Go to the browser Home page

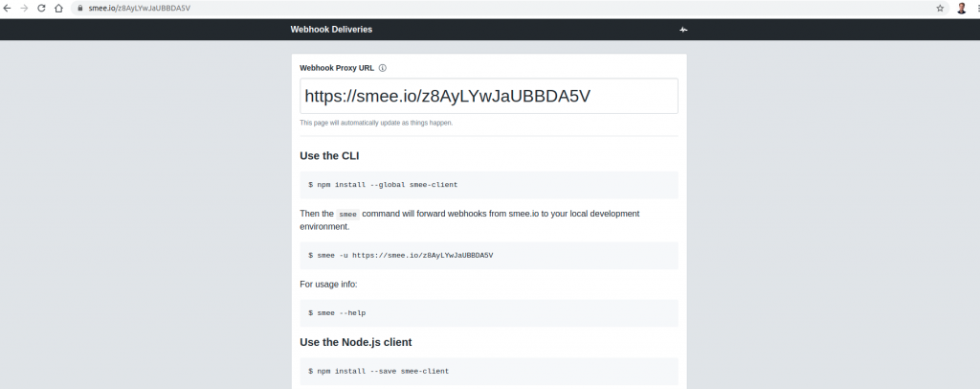[58, 8]
